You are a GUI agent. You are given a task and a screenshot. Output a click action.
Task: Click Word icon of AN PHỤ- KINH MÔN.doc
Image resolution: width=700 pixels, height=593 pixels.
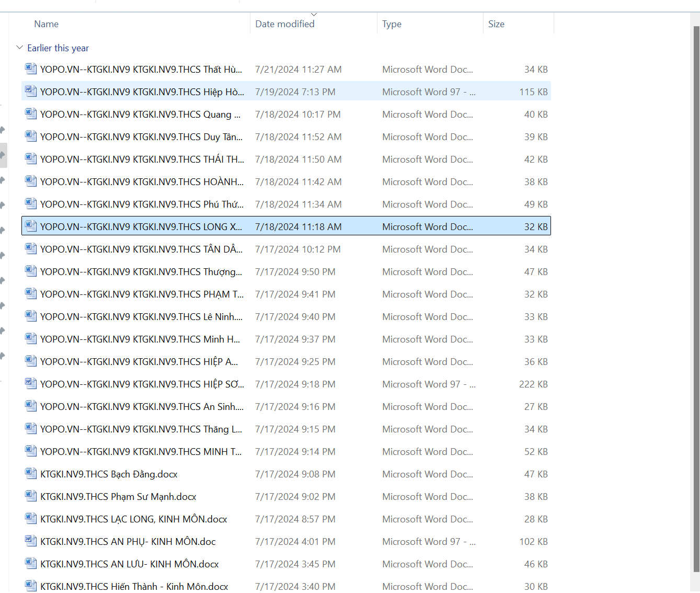pos(31,541)
